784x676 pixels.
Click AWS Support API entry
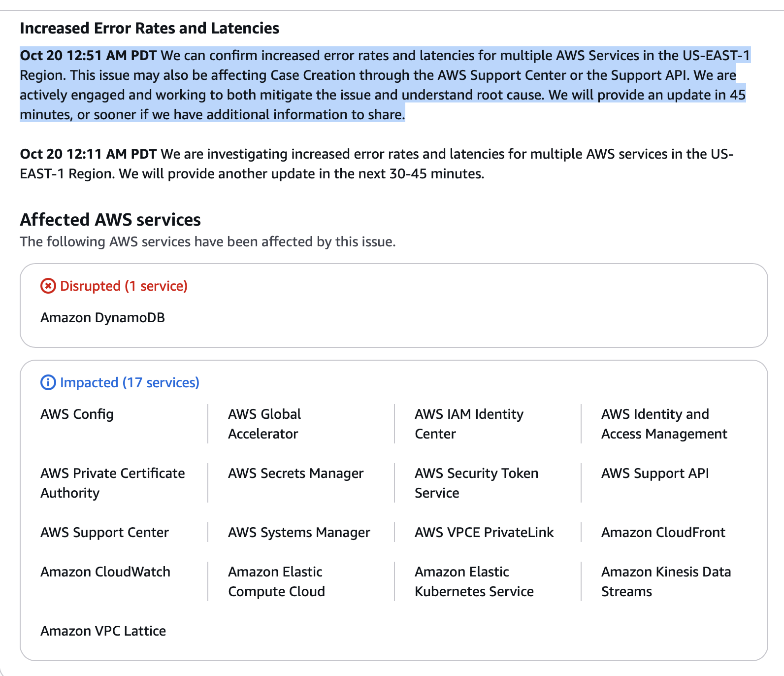(655, 473)
